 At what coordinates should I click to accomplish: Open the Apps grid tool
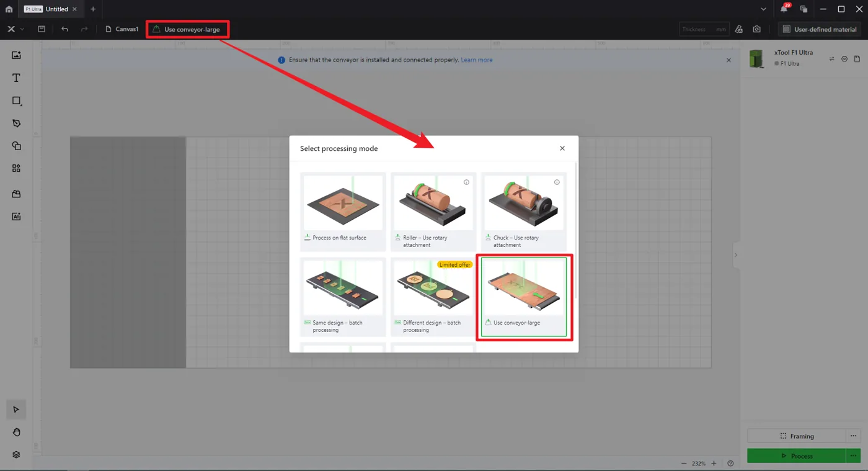click(16, 168)
